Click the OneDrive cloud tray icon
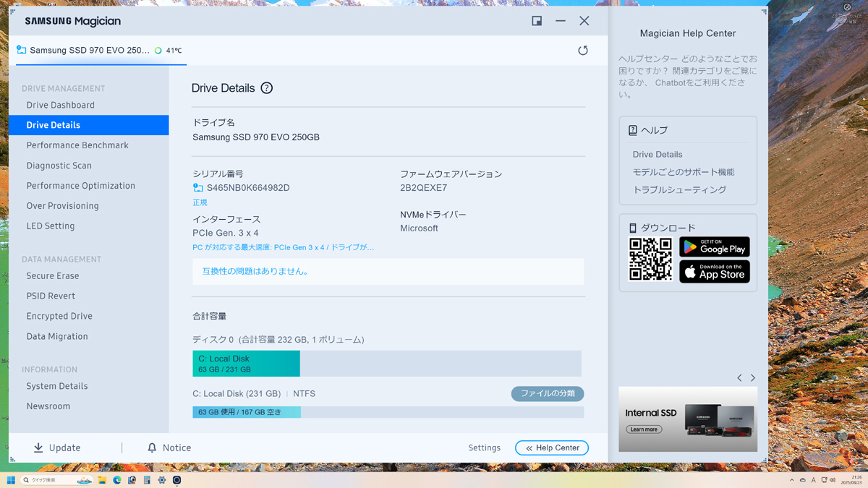 [x=803, y=480]
